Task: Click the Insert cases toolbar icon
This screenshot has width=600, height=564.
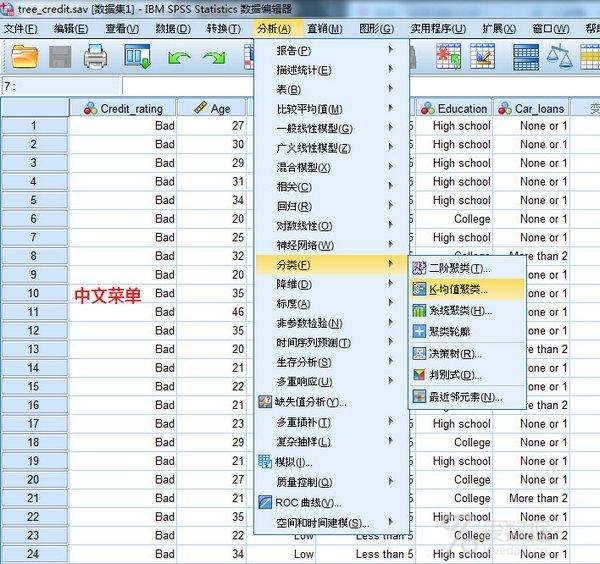Action: tap(448, 56)
